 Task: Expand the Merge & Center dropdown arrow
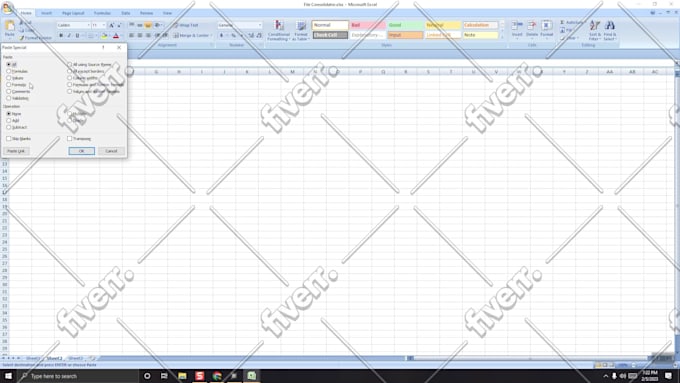tap(211, 36)
